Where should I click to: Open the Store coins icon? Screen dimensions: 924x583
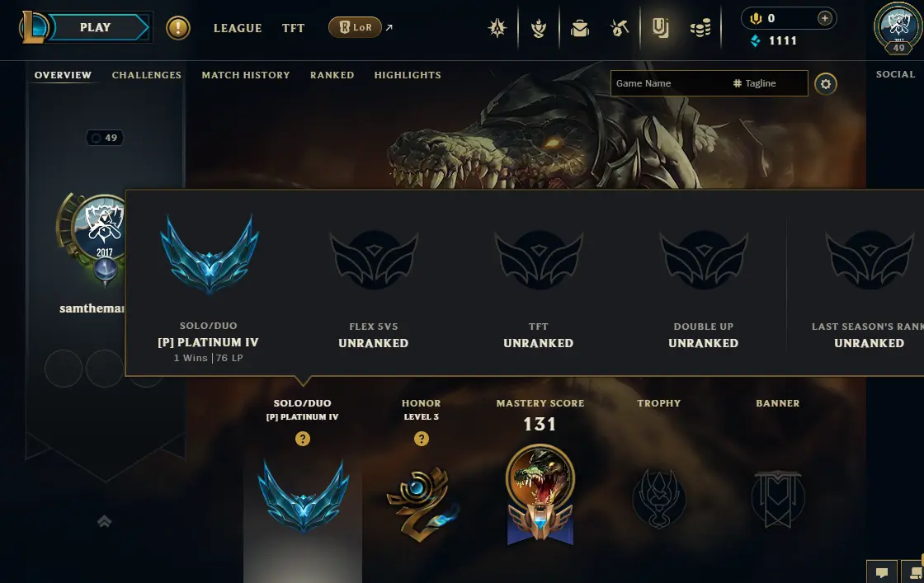700,28
